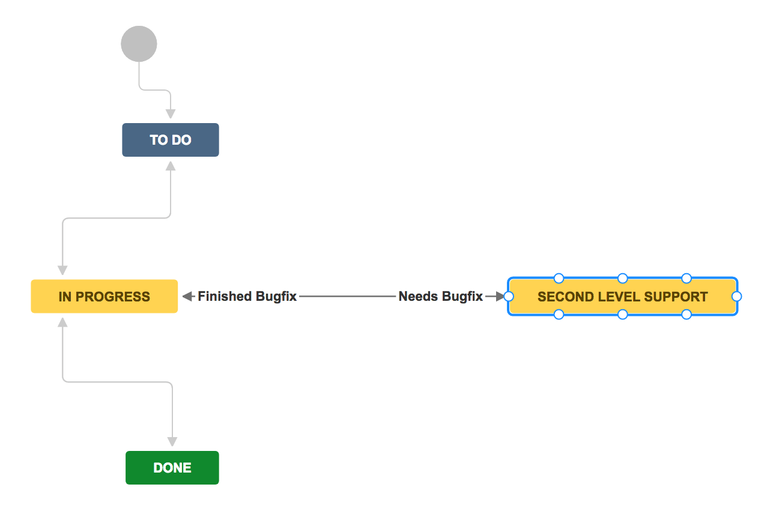Select the Finished Bugfix transition label

click(247, 297)
